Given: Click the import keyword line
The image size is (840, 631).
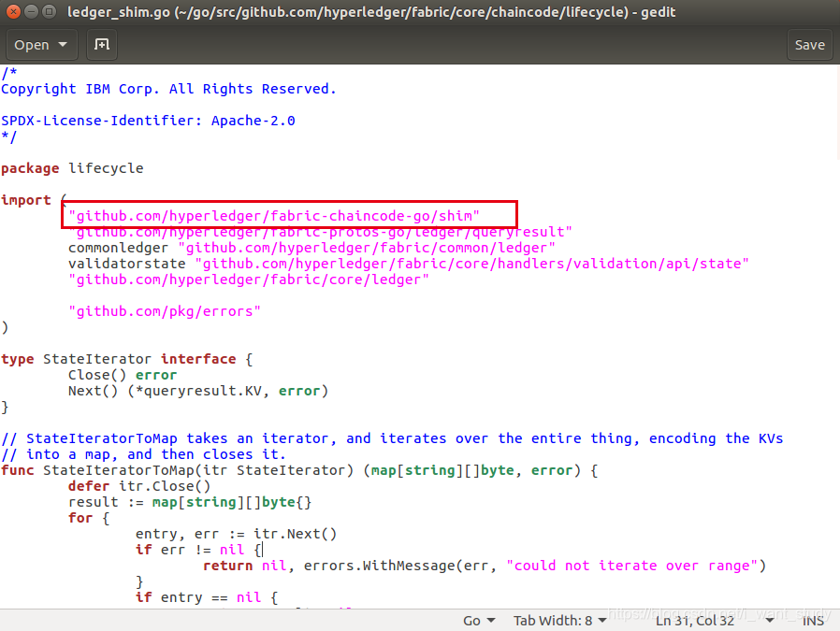Looking at the screenshot, I should click(x=34, y=200).
